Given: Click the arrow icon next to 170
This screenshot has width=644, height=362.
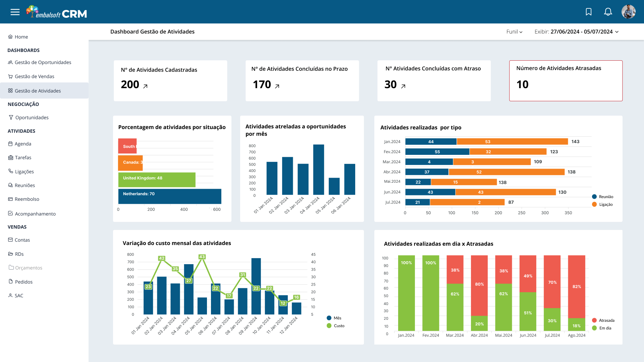Looking at the screenshot, I should pos(277,86).
